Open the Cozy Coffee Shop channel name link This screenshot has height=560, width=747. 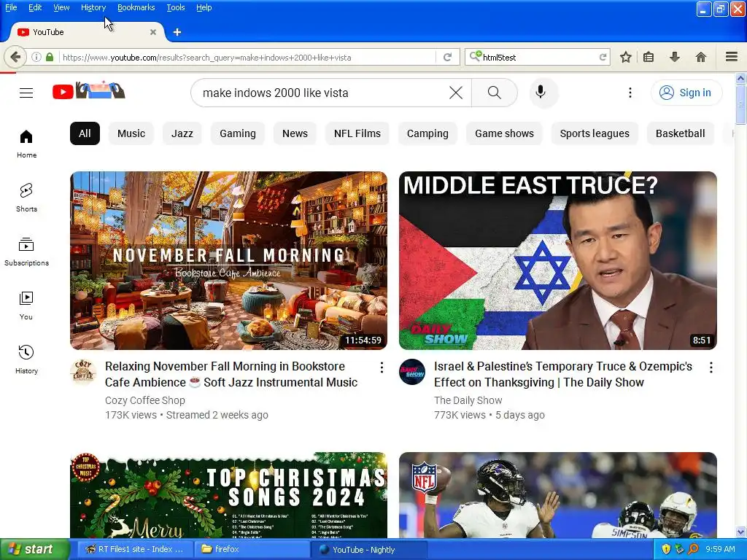coord(145,400)
